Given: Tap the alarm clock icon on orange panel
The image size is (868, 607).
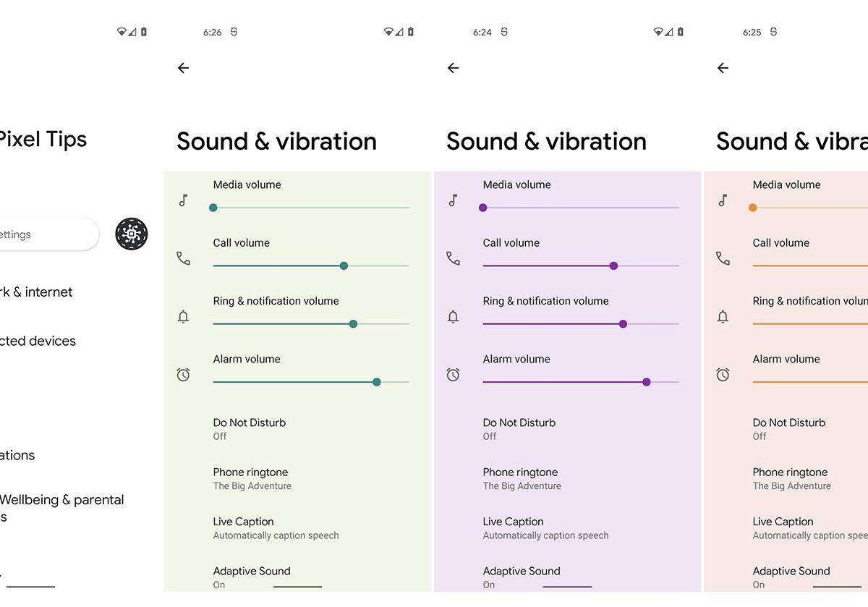Looking at the screenshot, I should (723, 375).
